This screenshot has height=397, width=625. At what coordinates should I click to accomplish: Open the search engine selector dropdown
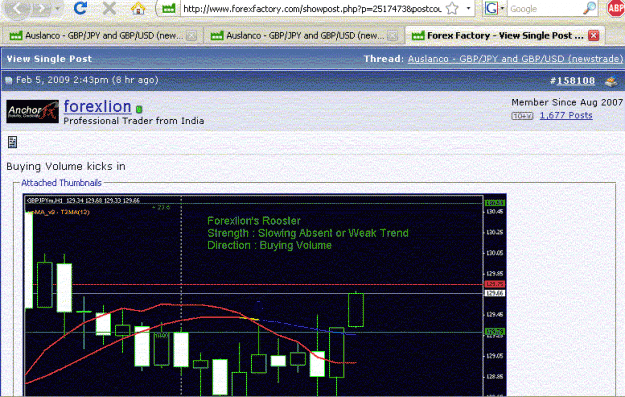(503, 8)
